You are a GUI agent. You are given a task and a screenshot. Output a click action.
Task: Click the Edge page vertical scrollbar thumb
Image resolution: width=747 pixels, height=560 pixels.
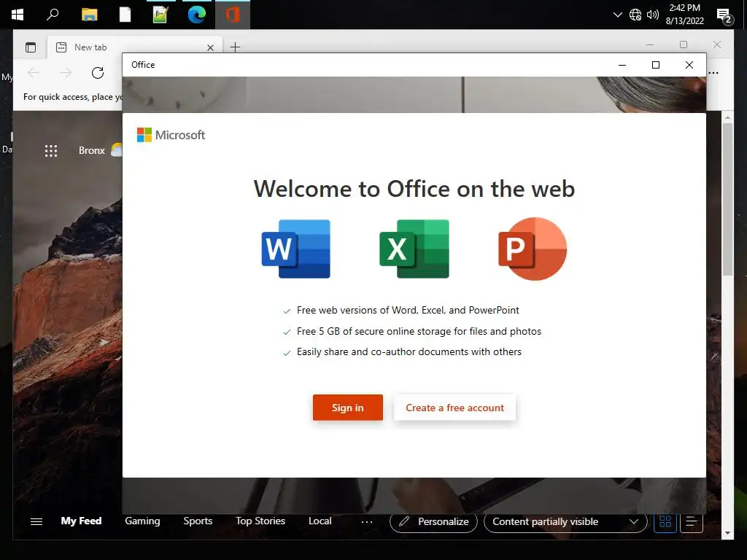point(727,199)
